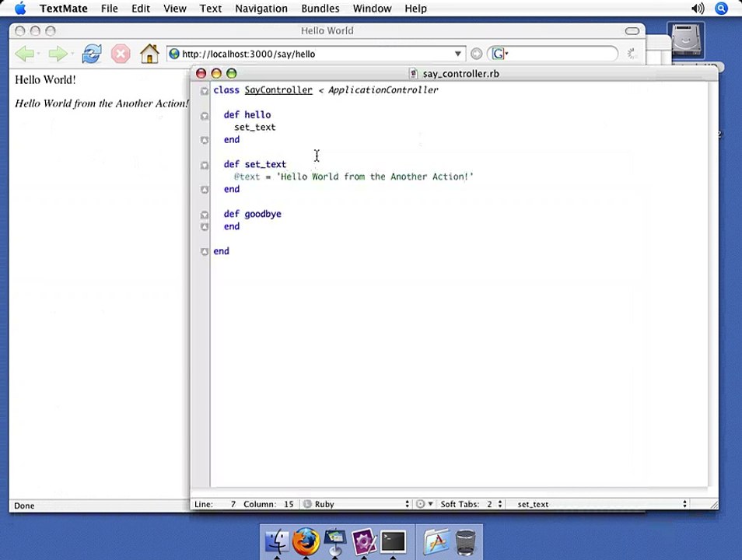
Task: Open the bundle actions gear menu
Action: [424, 504]
